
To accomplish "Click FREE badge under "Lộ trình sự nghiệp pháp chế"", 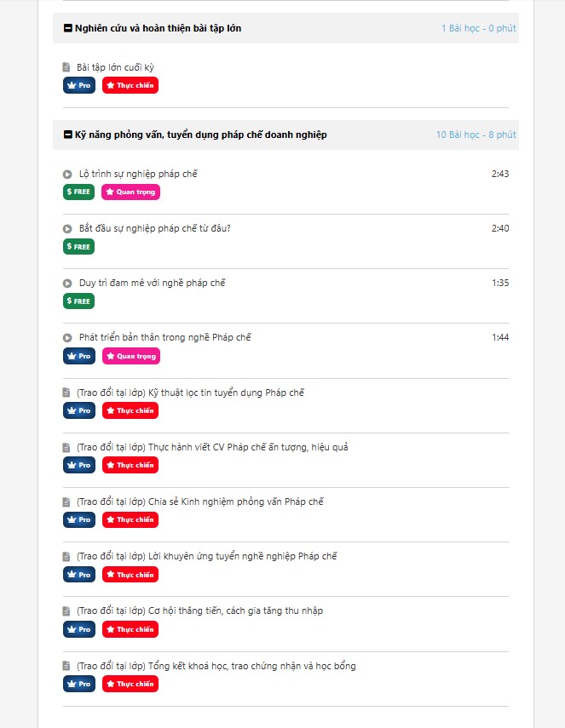I will [x=78, y=192].
